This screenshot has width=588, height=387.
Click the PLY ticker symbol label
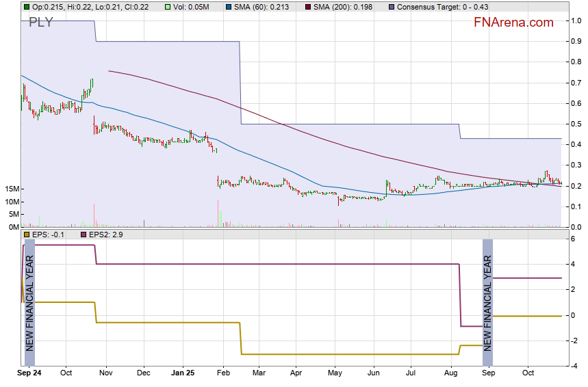coord(41,23)
